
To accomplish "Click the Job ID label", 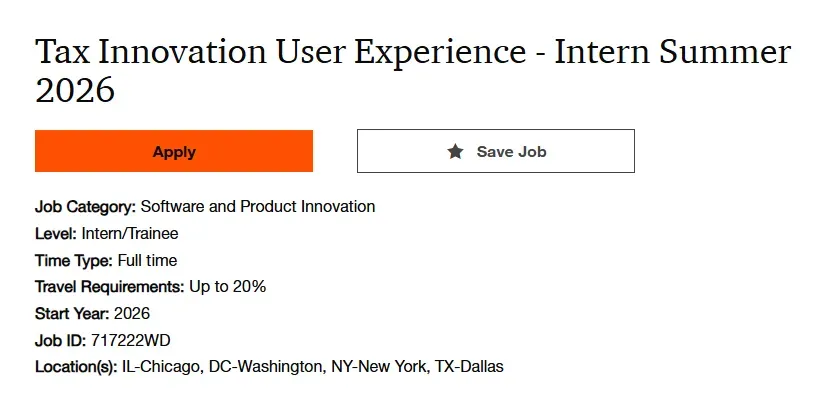I will coord(60,341).
